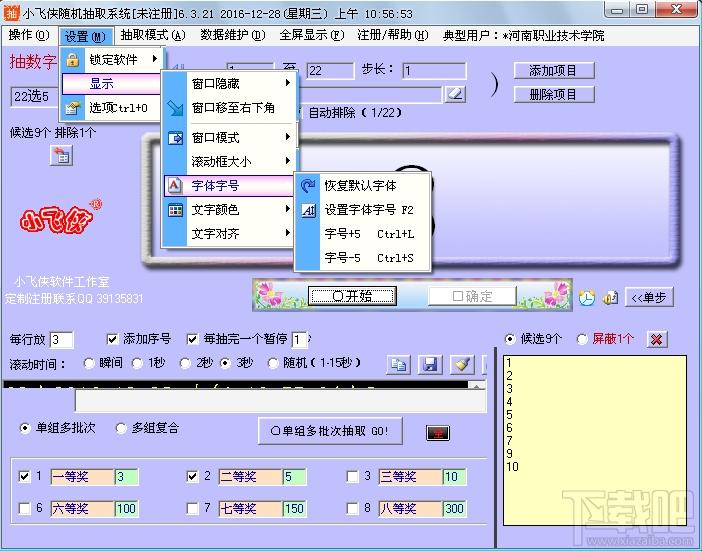The image size is (702, 551).
Task: Click the list icon below 候选9个 排除1个
Action: [x=61, y=156]
